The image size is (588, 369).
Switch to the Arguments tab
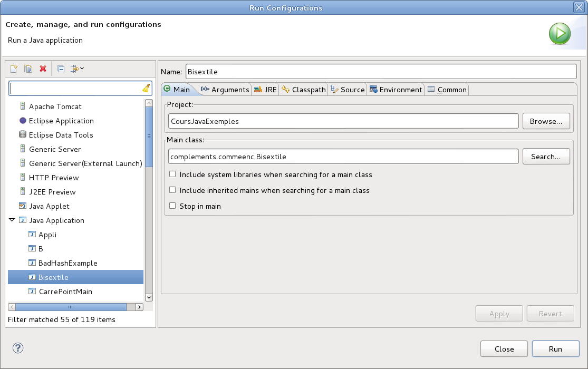tap(225, 90)
